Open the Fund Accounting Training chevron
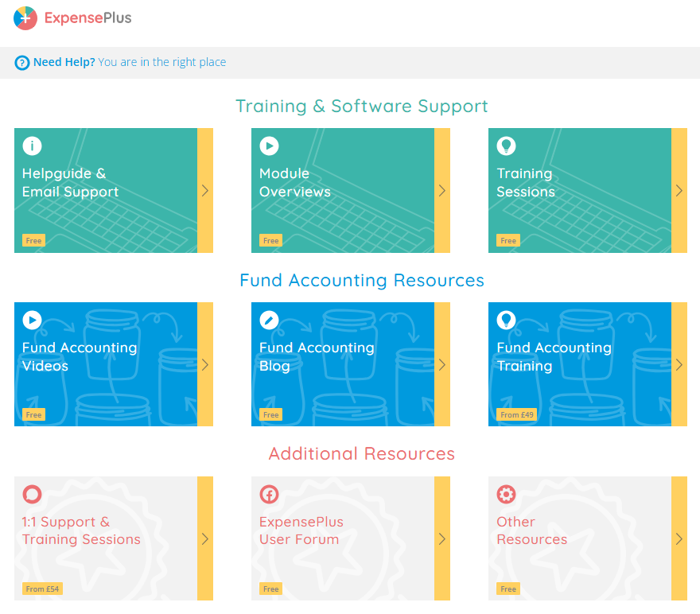 [x=679, y=364]
